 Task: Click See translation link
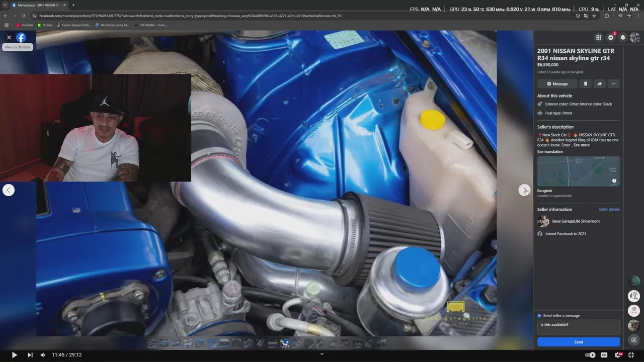550,152
